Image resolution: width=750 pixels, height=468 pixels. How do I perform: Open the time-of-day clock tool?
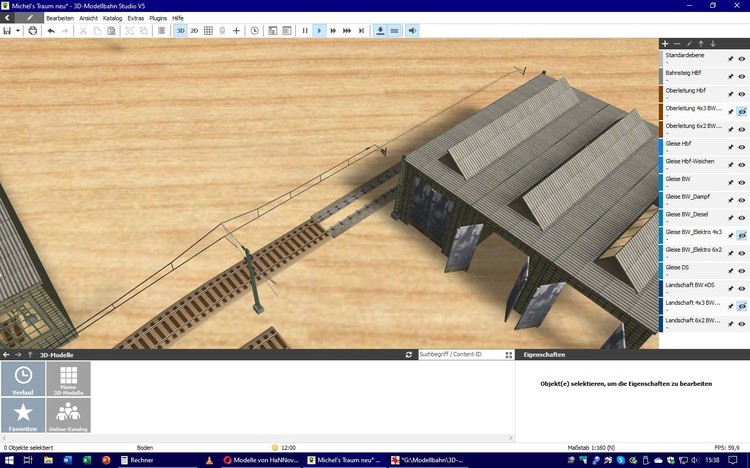tap(254, 31)
